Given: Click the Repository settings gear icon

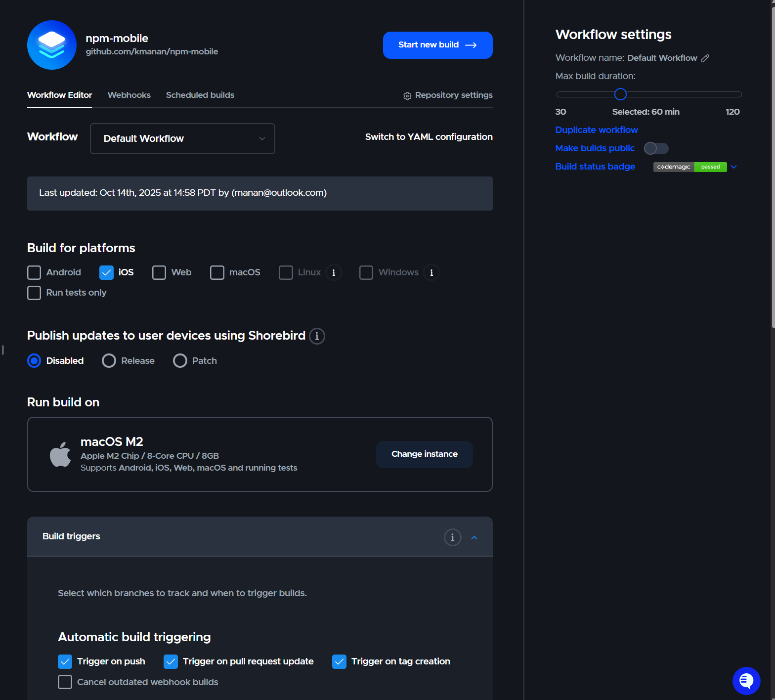Looking at the screenshot, I should pyautogui.click(x=407, y=96).
